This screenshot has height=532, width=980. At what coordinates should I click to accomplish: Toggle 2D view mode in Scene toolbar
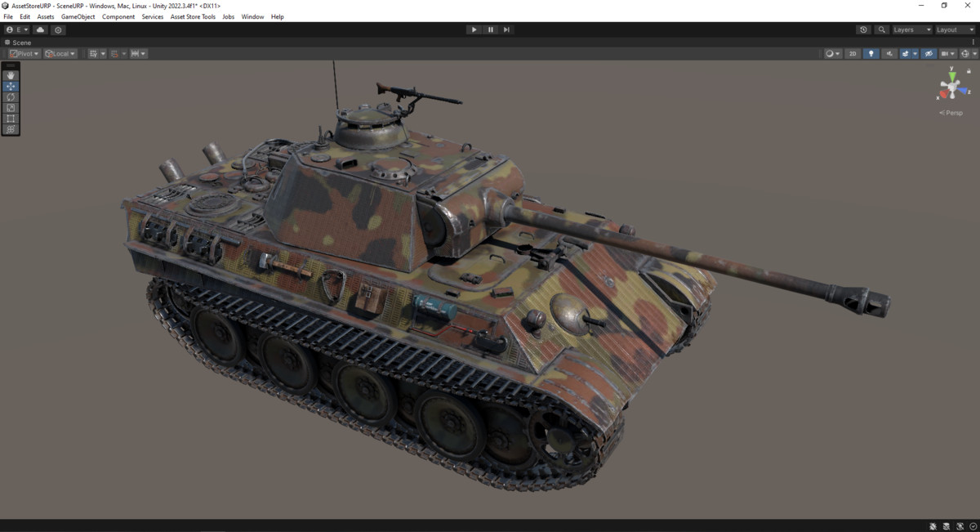[x=853, y=52]
